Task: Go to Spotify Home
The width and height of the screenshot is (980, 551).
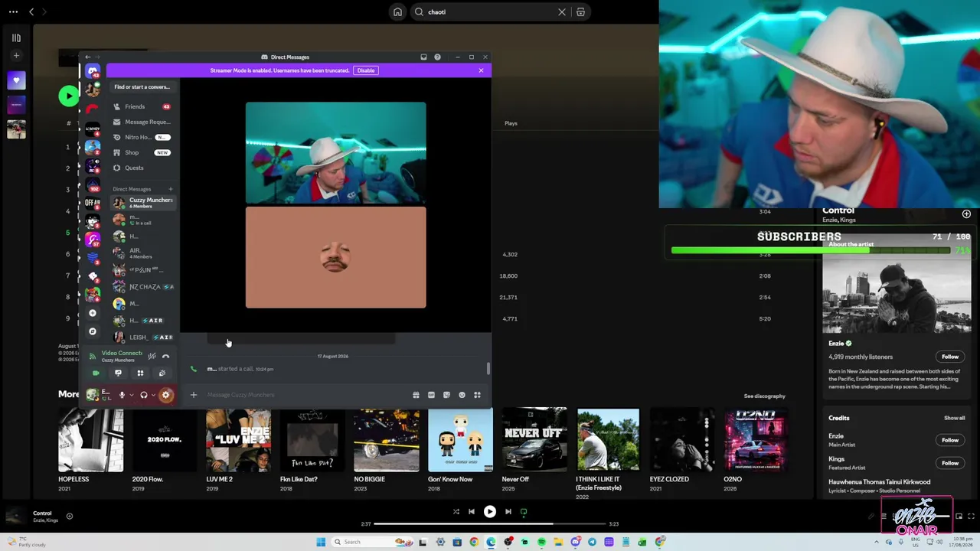Action: [x=397, y=12]
